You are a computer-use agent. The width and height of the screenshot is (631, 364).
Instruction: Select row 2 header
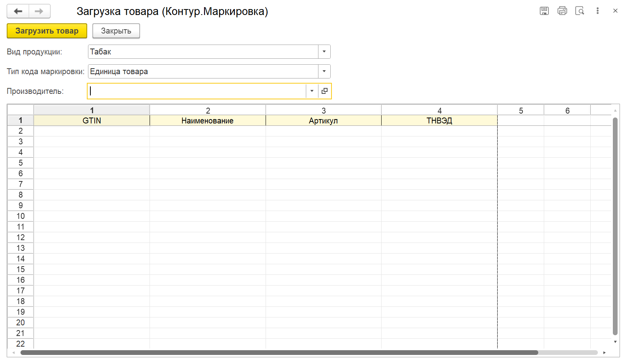point(21,131)
